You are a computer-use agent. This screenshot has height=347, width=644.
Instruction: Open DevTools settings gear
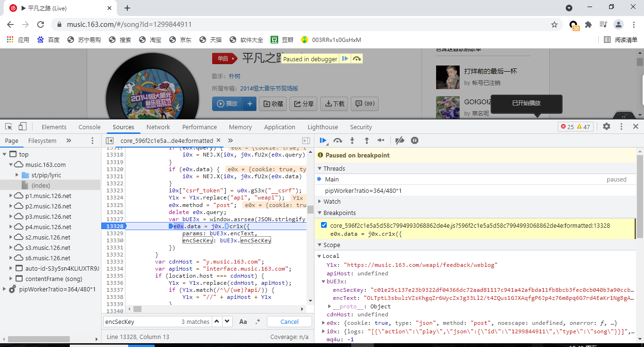click(x=606, y=126)
